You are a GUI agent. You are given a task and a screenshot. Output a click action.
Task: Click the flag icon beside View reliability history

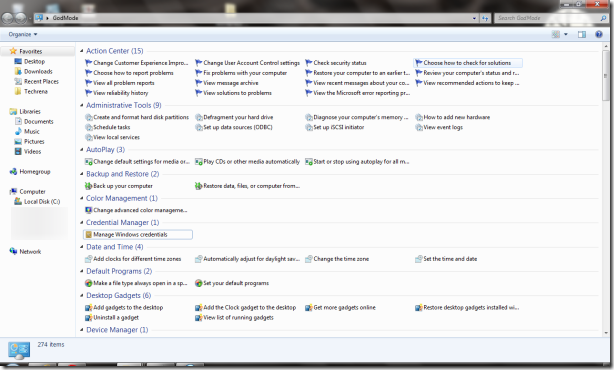[89, 93]
